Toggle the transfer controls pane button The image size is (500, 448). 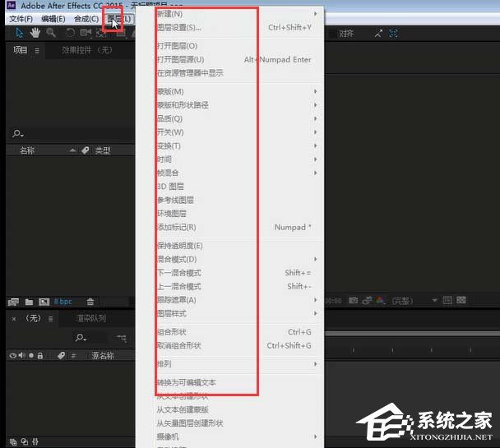(25, 442)
